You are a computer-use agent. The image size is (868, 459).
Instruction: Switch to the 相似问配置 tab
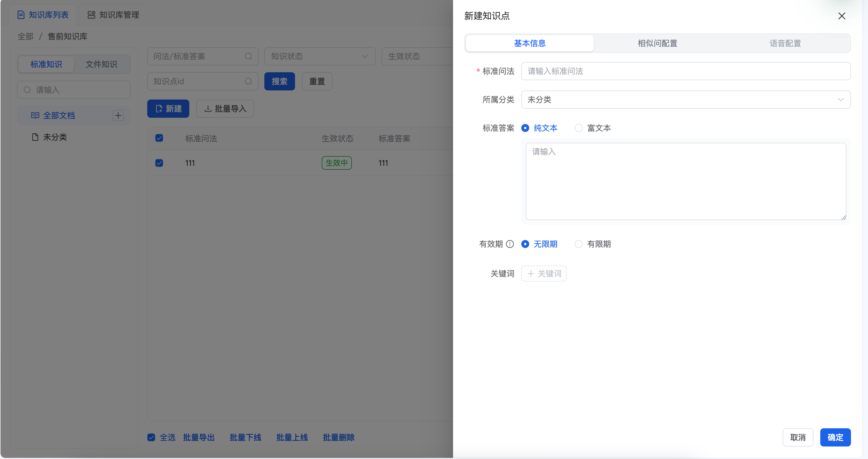657,43
